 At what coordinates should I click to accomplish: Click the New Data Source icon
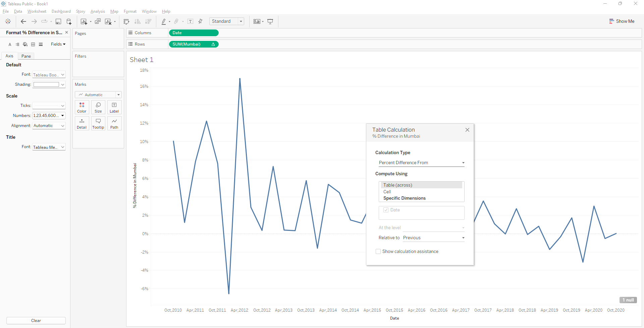click(x=69, y=21)
